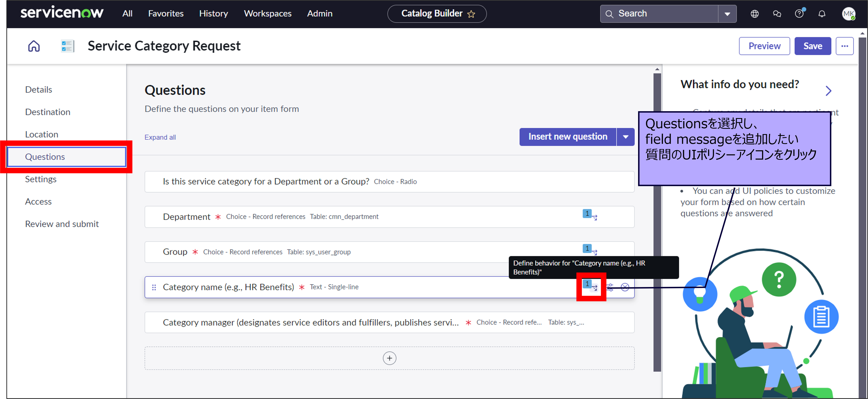Click the globe icon in header
Viewport: 868px width, 399px height.
click(754, 14)
